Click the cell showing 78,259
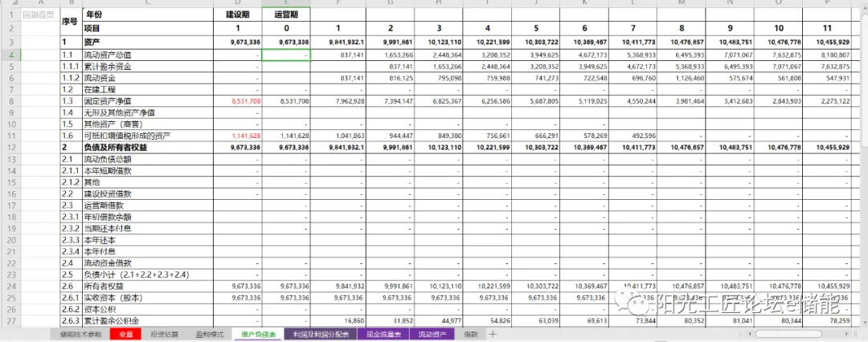 click(x=827, y=320)
